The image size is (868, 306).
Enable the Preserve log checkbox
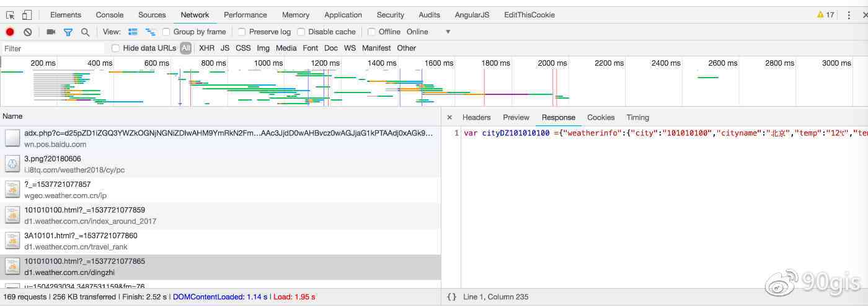pyautogui.click(x=242, y=32)
